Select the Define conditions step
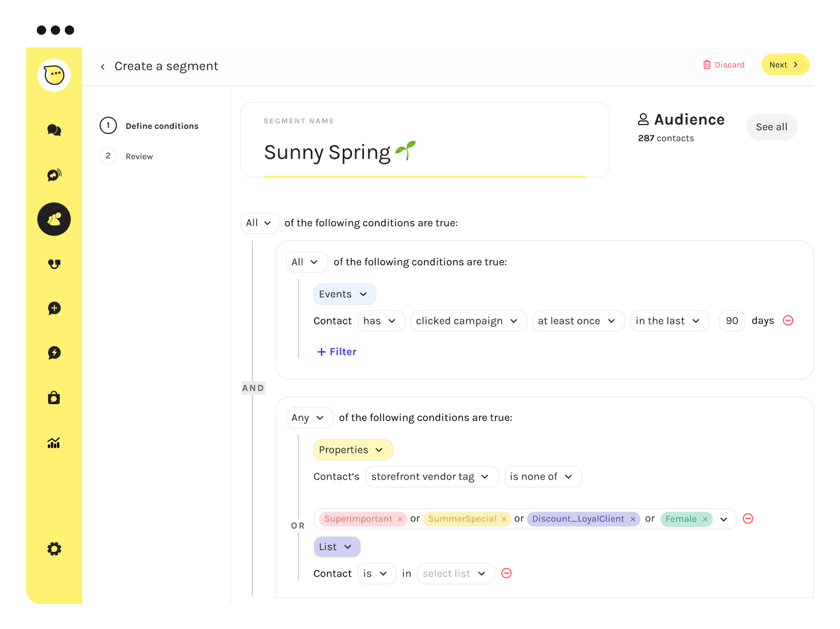 [161, 126]
